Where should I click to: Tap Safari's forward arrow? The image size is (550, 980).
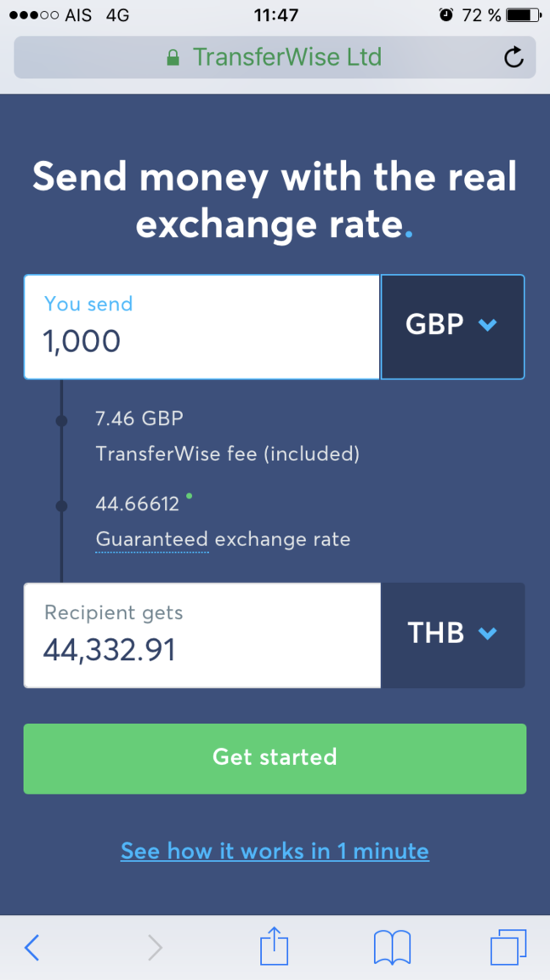coord(155,947)
